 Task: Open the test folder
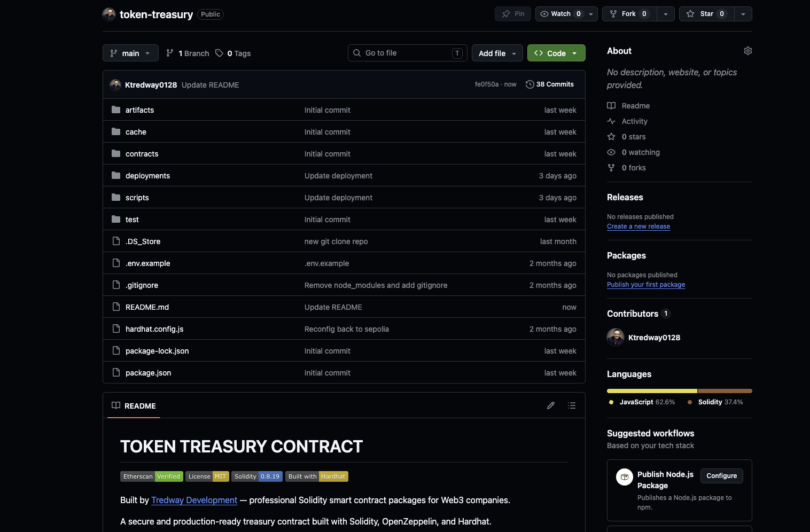(132, 220)
